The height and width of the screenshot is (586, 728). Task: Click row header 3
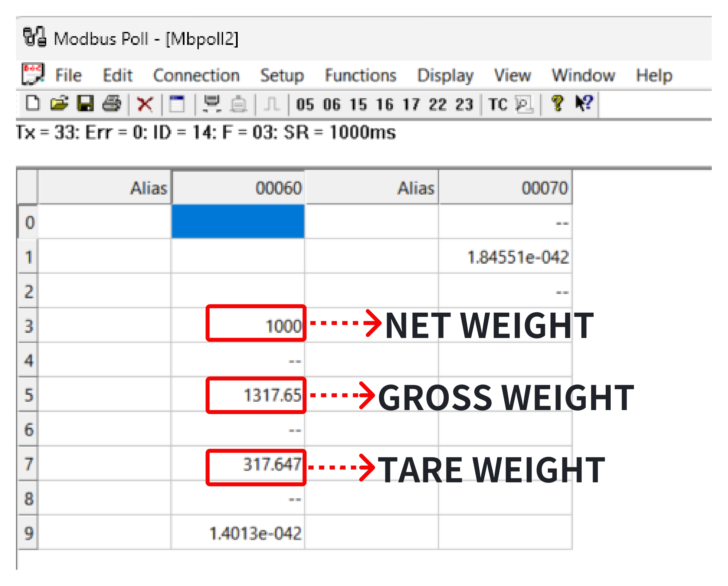pyautogui.click(x=28, y=325)
